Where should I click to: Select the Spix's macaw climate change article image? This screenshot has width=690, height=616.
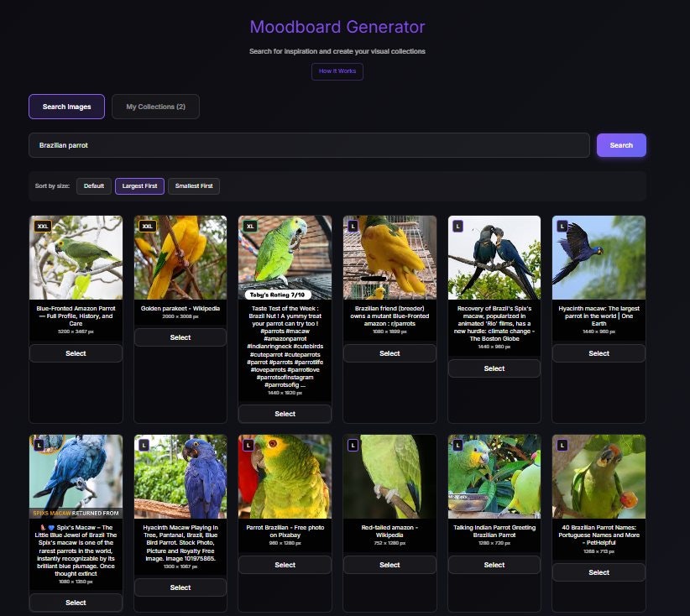coord(494,368)
